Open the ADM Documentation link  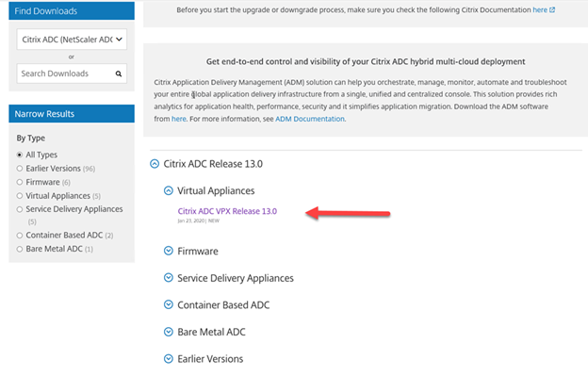point(310,119)
